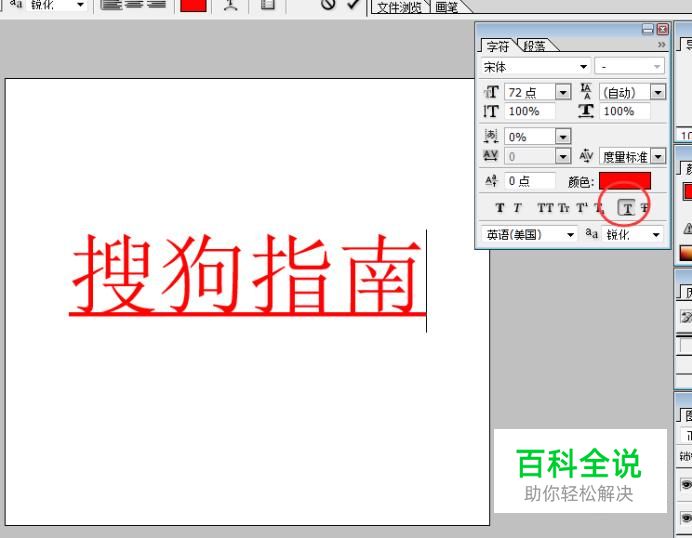Image resolution: width=692 pixels, height=538 pixels.
Task: Click the baseline shift icon
Action: (x=491, y=181)
